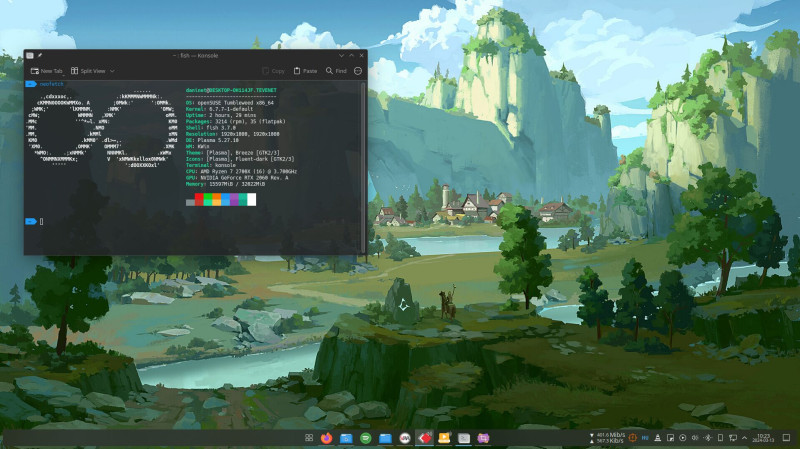
Task: Click the blue color block in neofetch output
Action: point(226,199)
